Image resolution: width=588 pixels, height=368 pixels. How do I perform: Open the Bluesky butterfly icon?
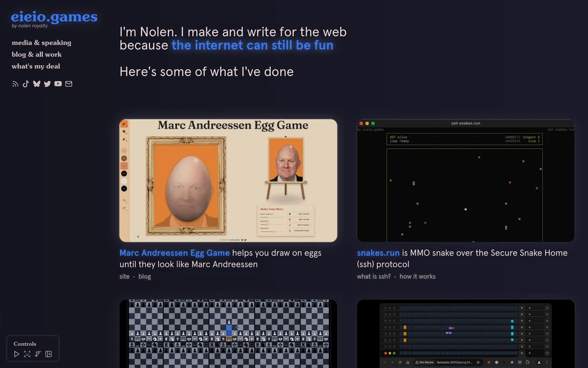[36, 84]
